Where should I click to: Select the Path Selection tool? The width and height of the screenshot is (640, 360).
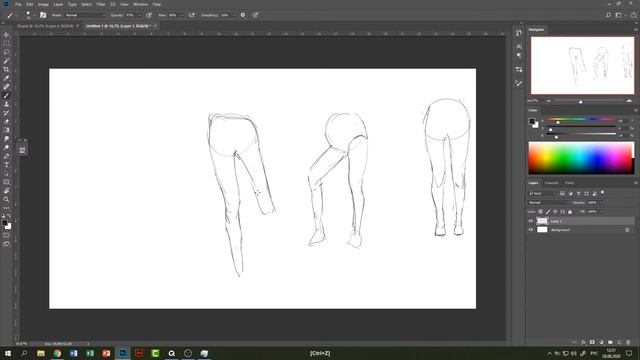(x=6, y=173)
